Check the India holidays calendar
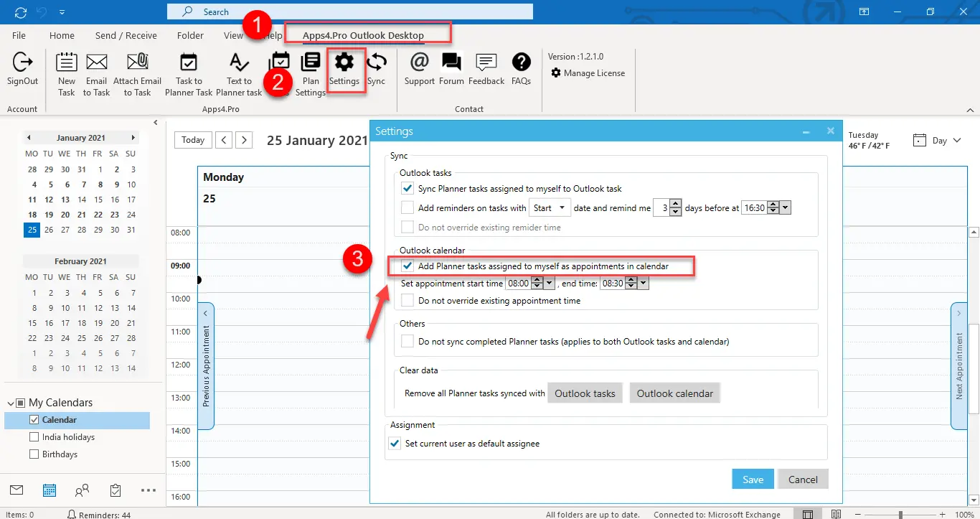 point(34,437)
